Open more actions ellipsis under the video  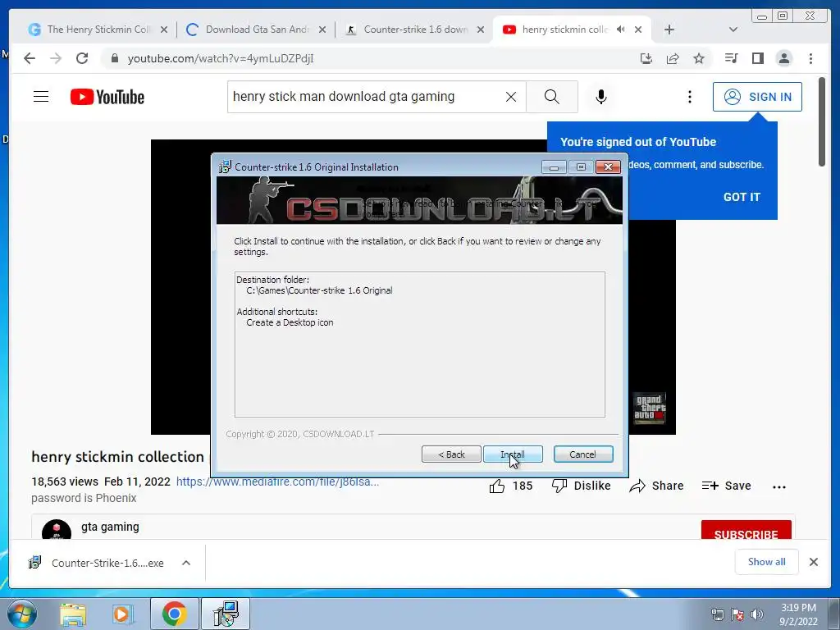click(779, 487)
